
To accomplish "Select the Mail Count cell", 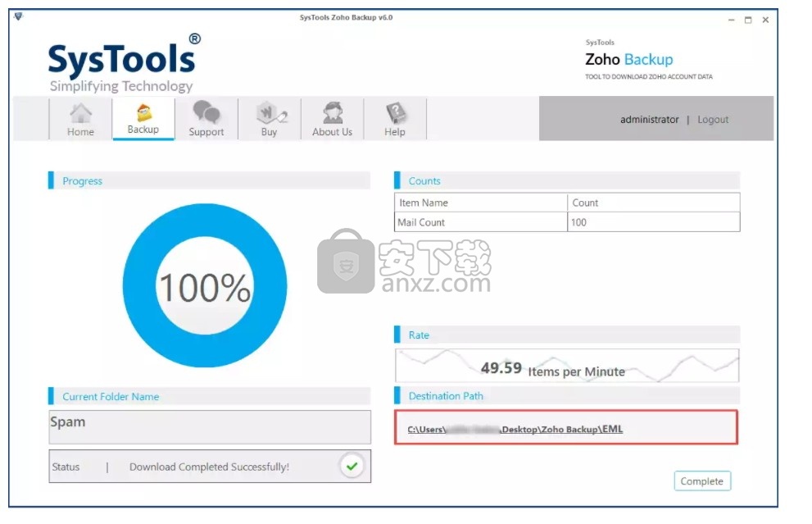I will [x=481, y=222].
